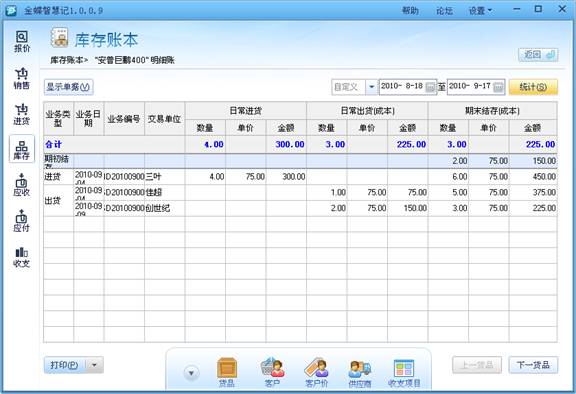576x394 pixels.
Task: Expand the 打印 print options arrow
Action: (94, 365)
